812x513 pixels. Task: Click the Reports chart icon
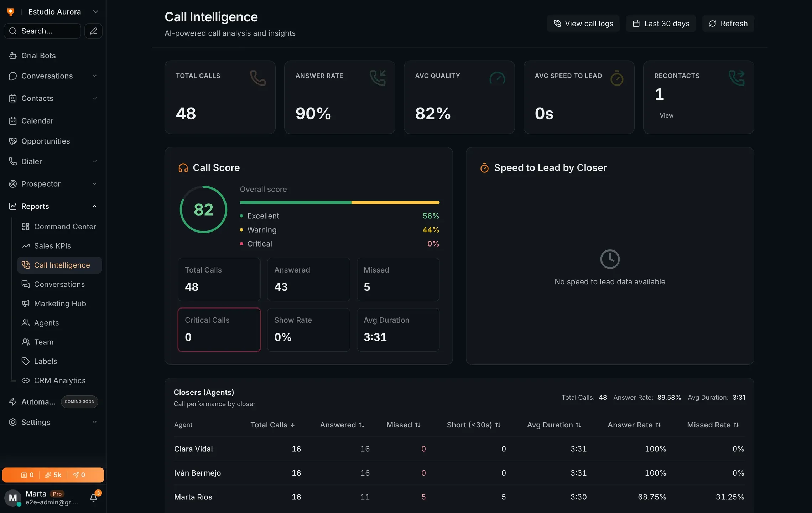tap(13, 206)
